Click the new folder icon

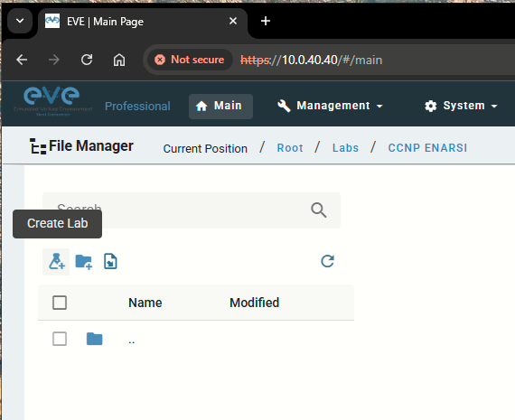click(x=84, y=262)
